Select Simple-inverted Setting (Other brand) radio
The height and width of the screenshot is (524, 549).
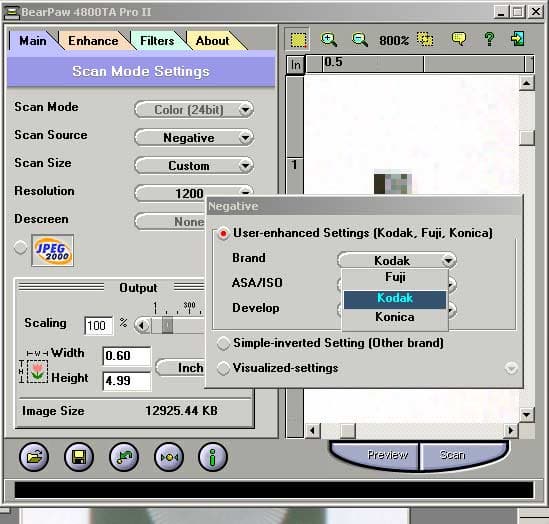pyautogui.click(x=223, y=343)
